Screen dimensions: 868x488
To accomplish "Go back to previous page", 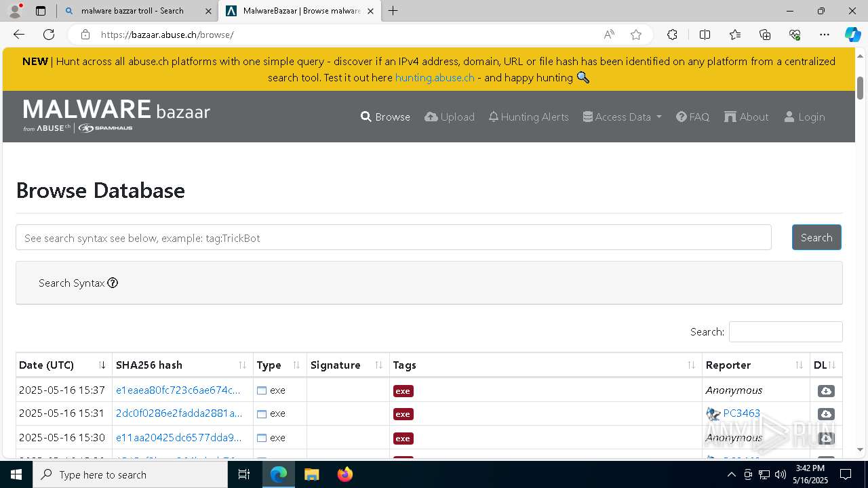I will [19, 35].
